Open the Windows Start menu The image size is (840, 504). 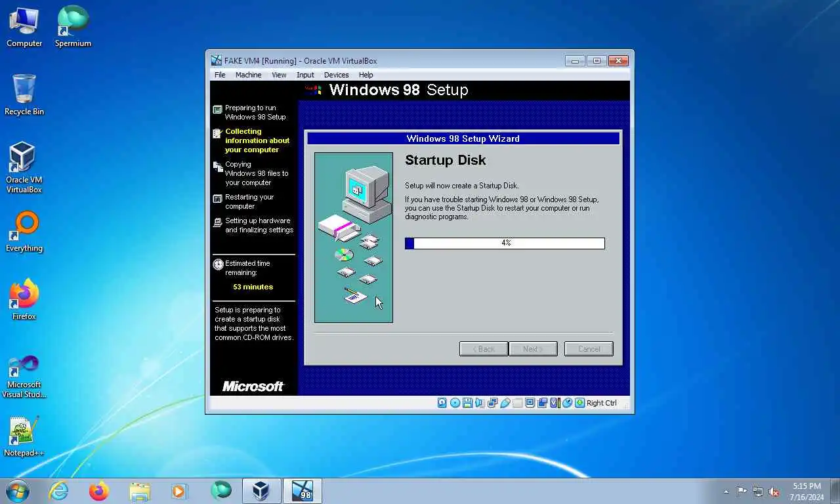17,491
